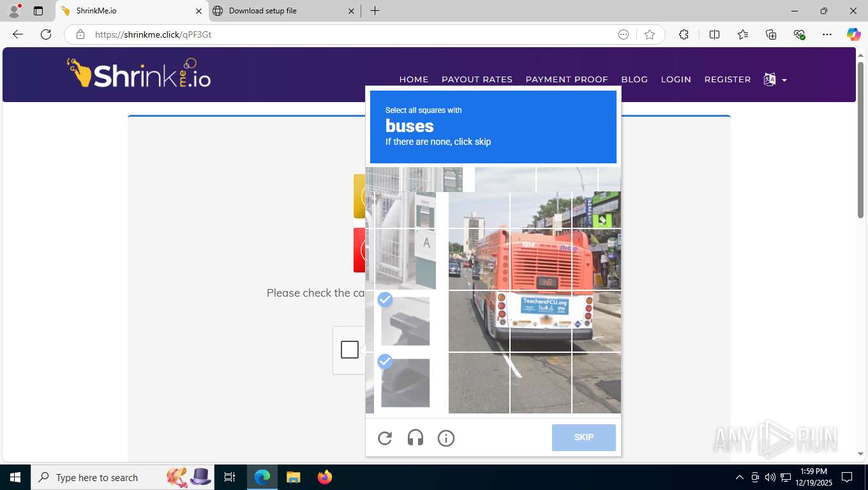868x490 pixels.
Task: Open the browser profile icon
Action: click(x=14, y=11)
